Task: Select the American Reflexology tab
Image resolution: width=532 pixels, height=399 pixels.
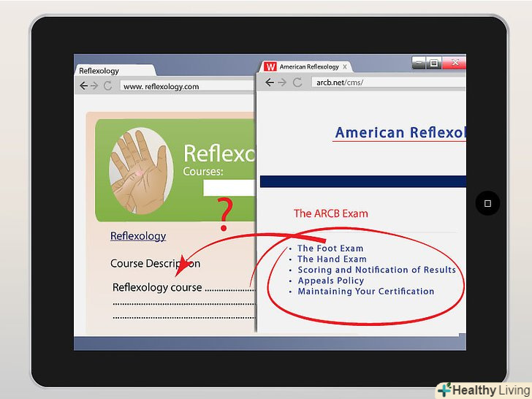Action: point(306,66)
